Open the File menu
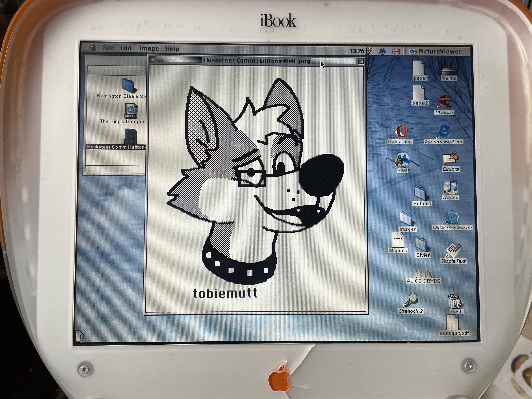532x399 pixels. tap(108, 48)
